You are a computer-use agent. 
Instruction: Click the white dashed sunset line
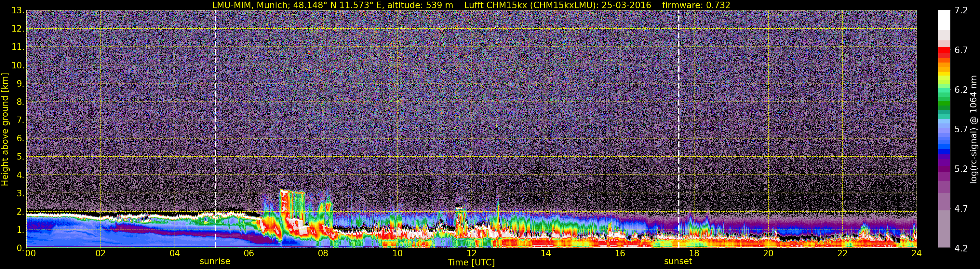tap(678, 129)
